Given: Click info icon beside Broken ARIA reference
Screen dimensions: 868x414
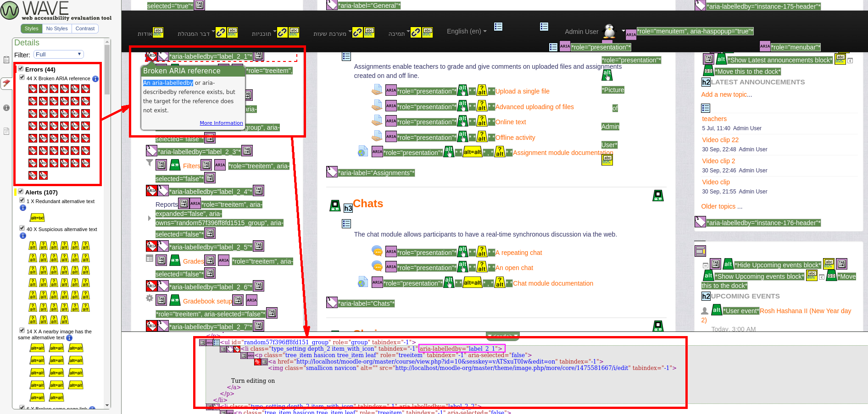Looking at the screenshot, I should coord(95,79).
